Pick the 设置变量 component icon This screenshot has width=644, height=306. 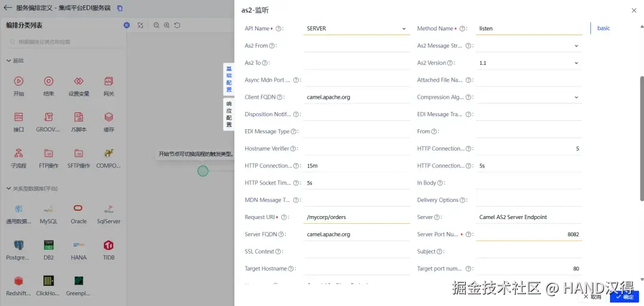tap(79, 81)
